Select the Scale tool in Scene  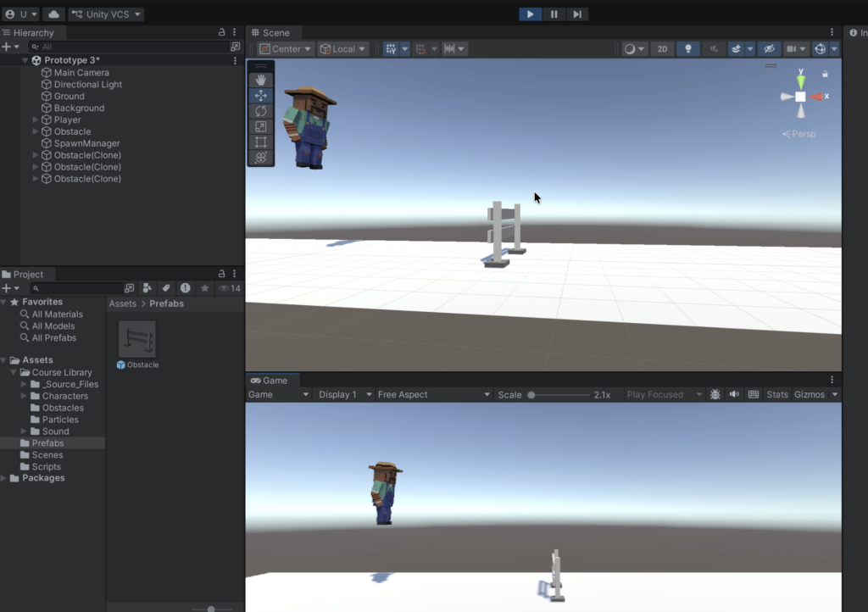pos(261,126)
